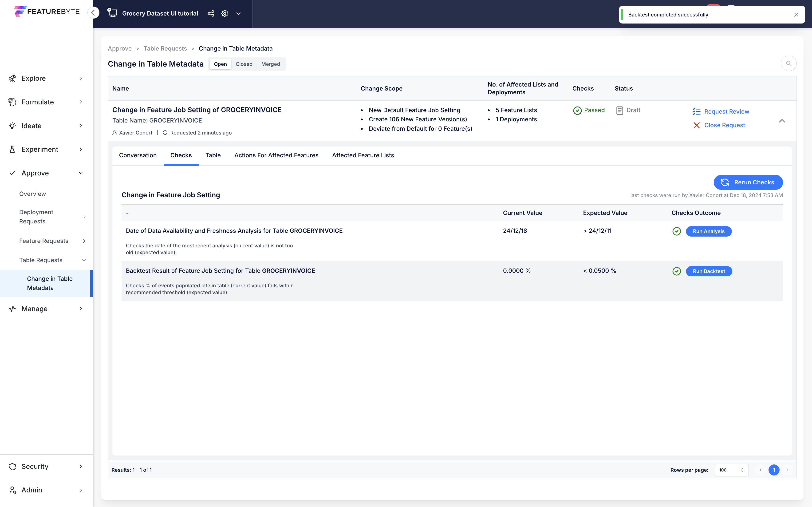Image resolution: width=812 pixels, height=507 pixels.
Task: Click the Ideate lightbulb icon
Action: tap(12, 126)
